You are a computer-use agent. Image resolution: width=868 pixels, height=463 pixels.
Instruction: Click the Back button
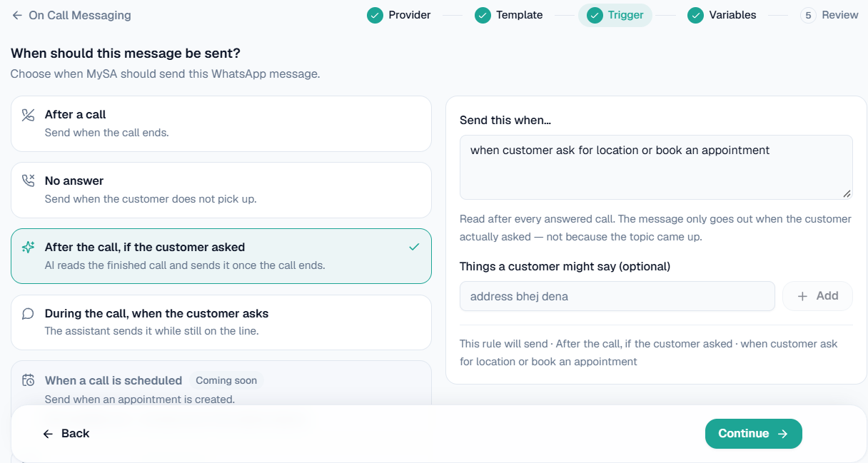[66, 434]
